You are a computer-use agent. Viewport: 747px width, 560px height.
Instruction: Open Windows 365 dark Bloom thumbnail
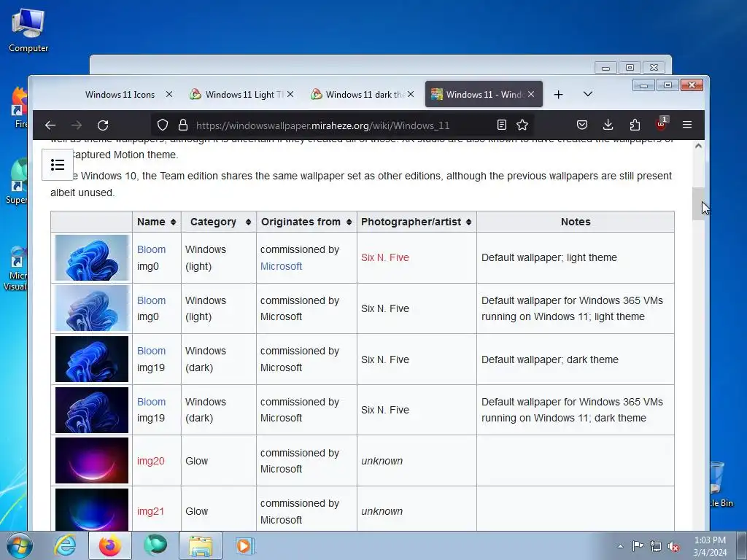point(92,410)
